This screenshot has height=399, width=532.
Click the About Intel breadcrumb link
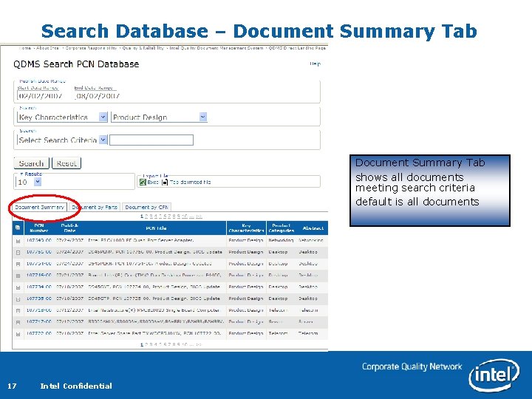[47, 48]
